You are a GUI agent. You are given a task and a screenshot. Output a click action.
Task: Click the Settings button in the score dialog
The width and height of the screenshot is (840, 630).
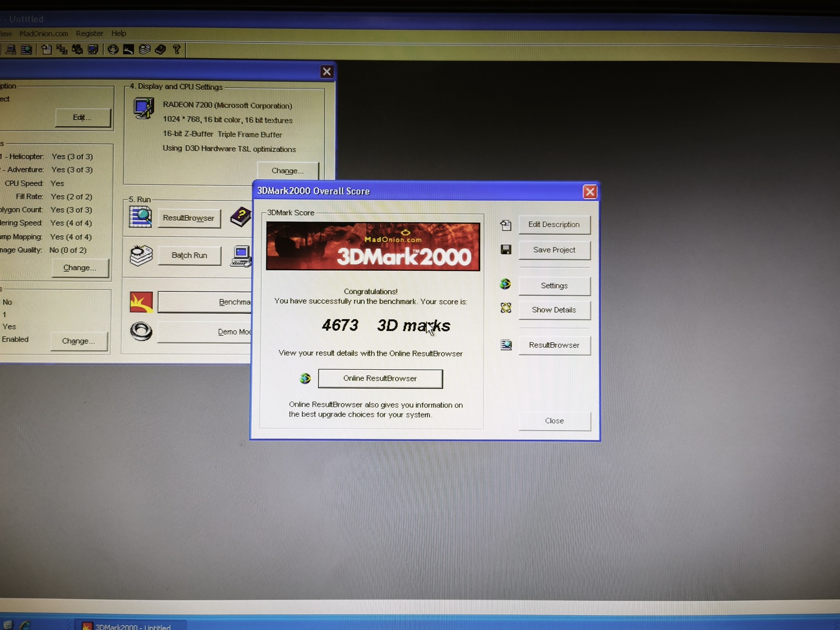(x=554, y=285)
